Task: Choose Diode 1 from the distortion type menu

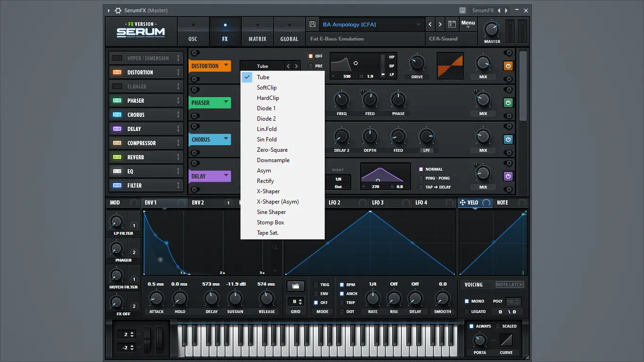Action: [x=282, y=108]
